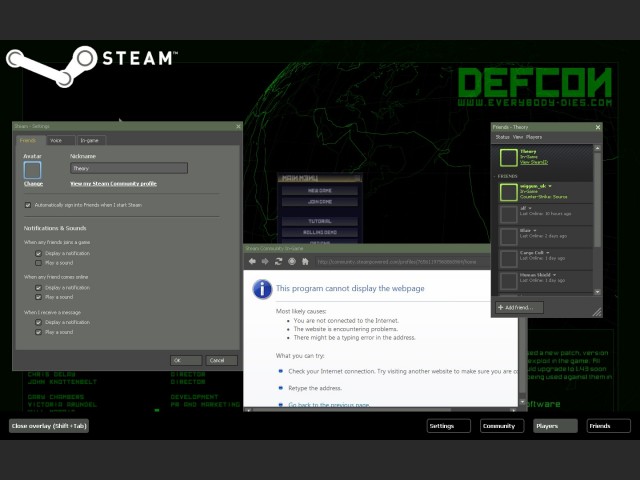Click Go back to the previous page link

[x=329, y=405]
